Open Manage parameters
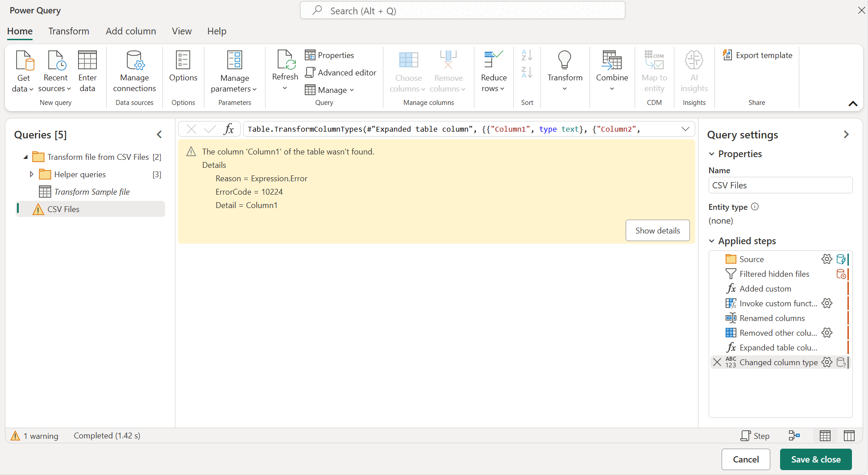868x475 pixels. click(234, 71)
